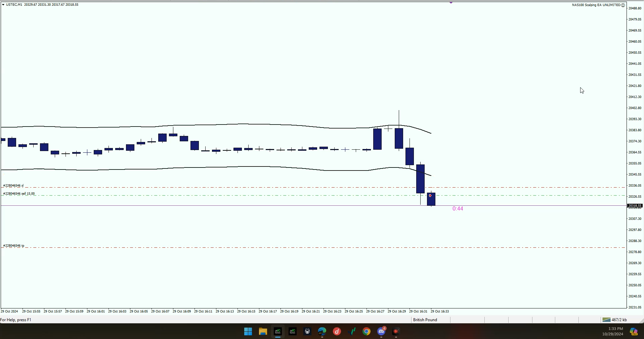Image resolution: width=644 pixels, height=339 pixels.
Task: Open the screen recorder taskbar icon
Action: pyautogui.click(x=396, y=332)
